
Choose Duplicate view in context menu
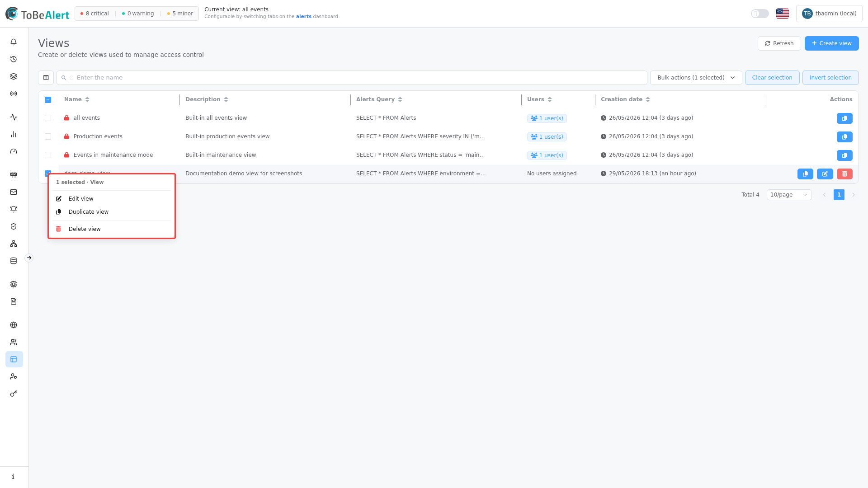[112, 212]
